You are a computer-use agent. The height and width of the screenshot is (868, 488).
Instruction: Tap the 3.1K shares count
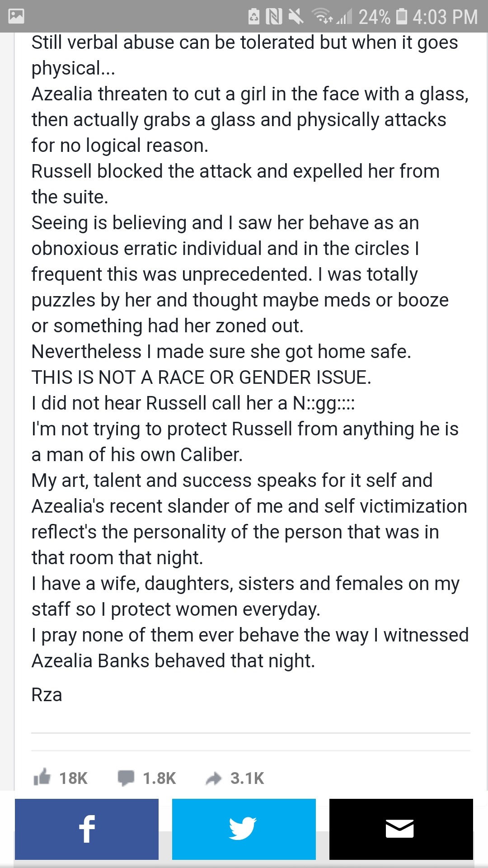[x=247, y=778]
